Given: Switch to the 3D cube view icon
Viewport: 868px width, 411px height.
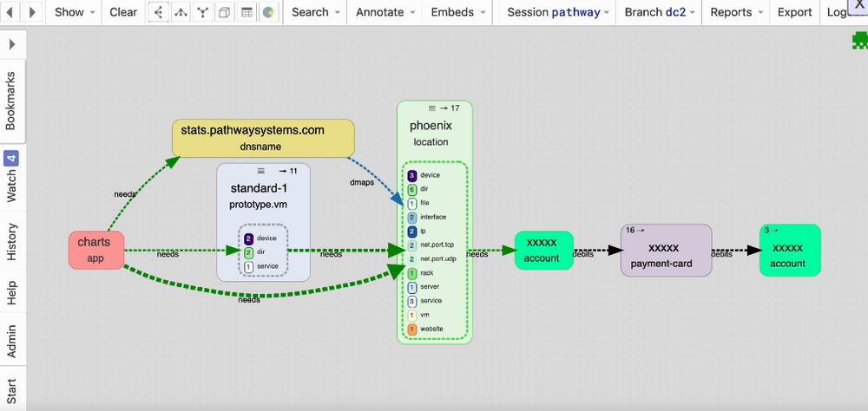Looking at the screenshot, I should 225,12.
